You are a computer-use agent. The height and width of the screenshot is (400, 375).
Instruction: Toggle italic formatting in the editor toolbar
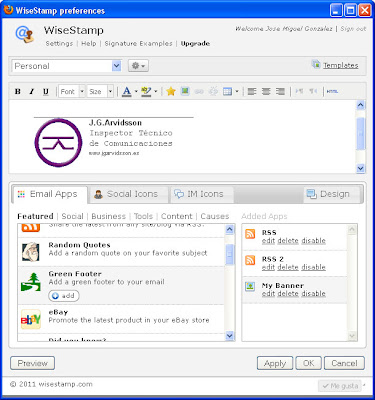pos(32,91)
